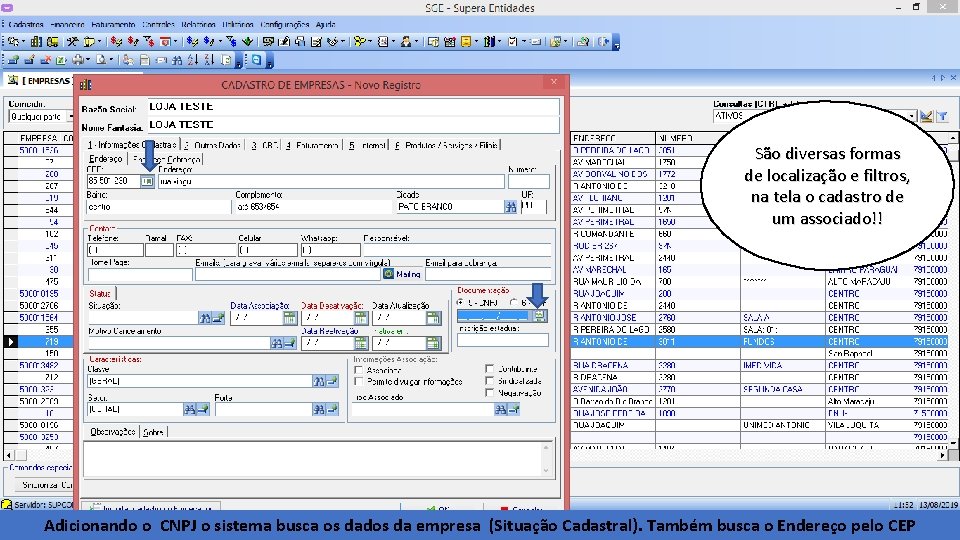Click the Razão Social field

353,107
